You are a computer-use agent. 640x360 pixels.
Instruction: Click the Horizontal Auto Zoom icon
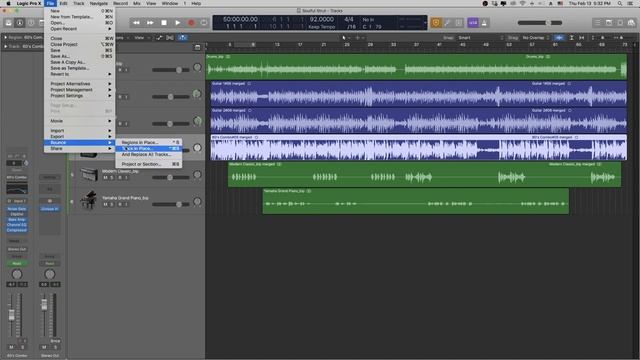click(x=582, y=38)
